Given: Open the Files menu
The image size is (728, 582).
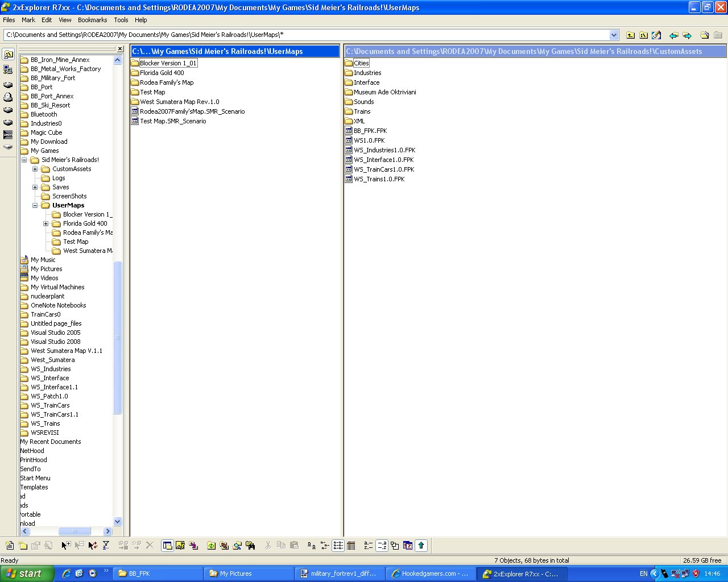Looking at the screenshot, I should click(9, 20).
